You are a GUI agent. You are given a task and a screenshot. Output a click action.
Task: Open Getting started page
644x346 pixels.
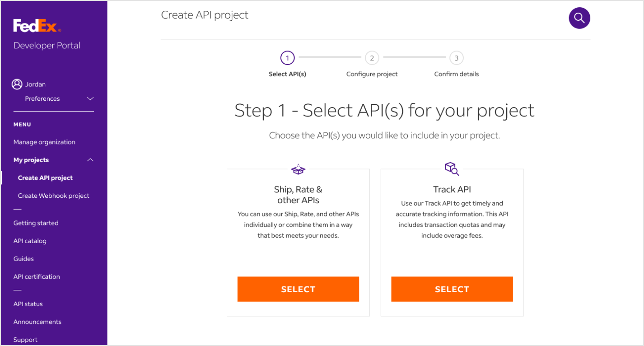pyautogui.click(x=36, y=223)
